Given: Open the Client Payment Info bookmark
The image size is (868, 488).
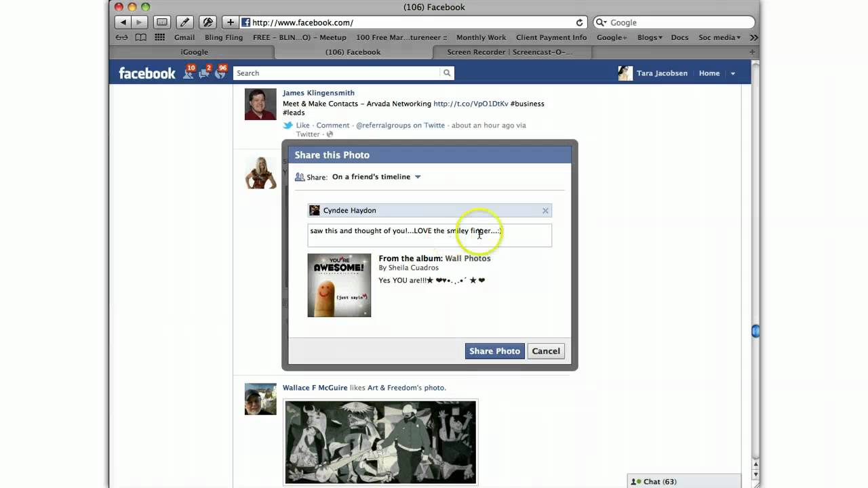Looking at the screenshot, I should pyautogui.click(x=551, y=37).
